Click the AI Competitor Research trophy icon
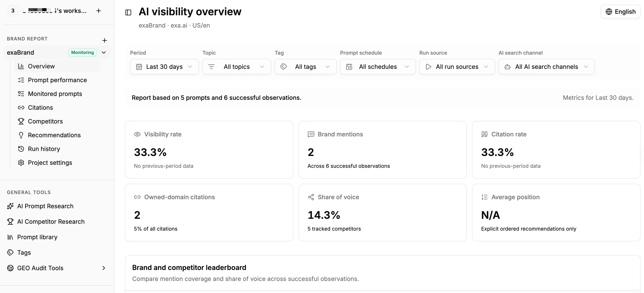The width and height of the screenshot is (644, 293). (x=10, y=222)
